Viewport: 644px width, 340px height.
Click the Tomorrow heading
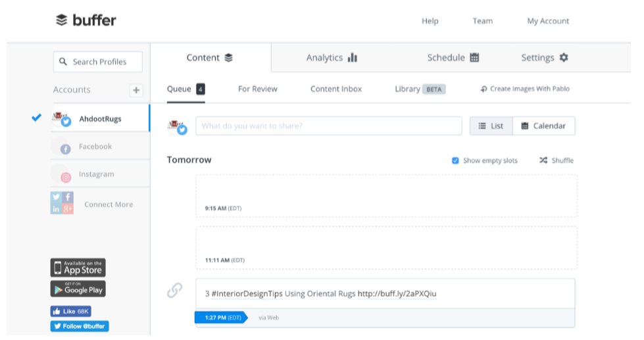[x=189, y=160]
